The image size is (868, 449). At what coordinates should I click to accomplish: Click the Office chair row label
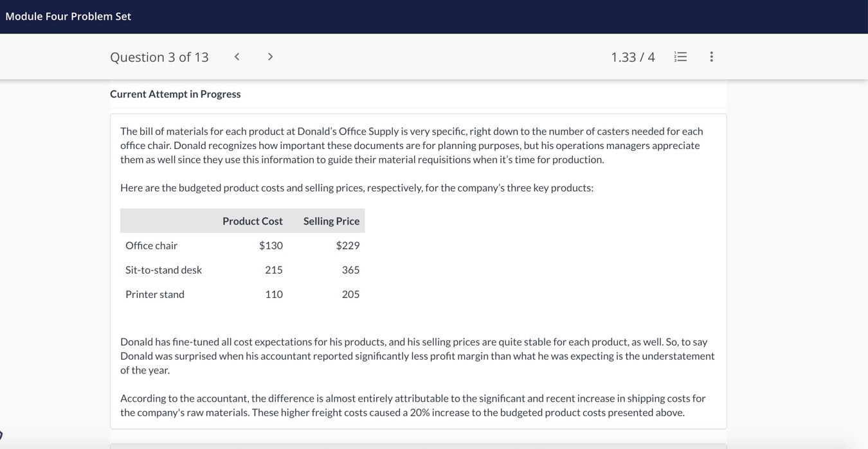click(x=152, y=245)
